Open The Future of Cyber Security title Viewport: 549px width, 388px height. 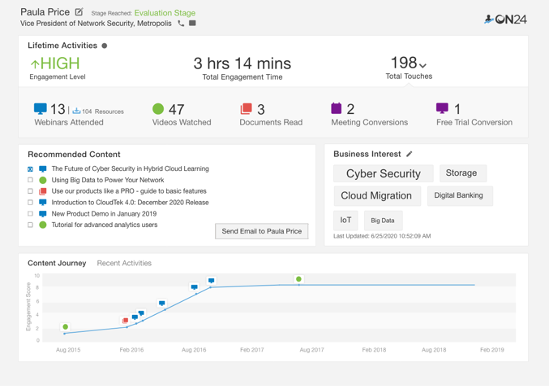pos(130,169)
